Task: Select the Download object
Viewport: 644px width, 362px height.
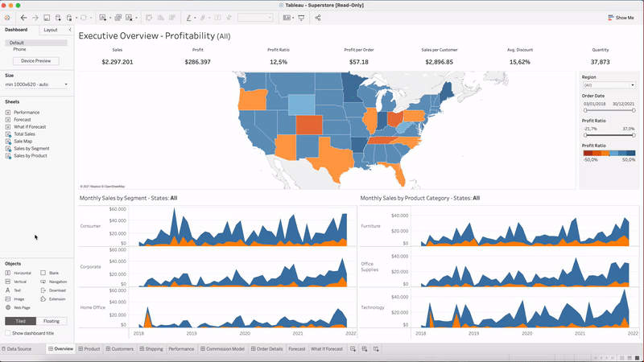Action: point(53,290)
